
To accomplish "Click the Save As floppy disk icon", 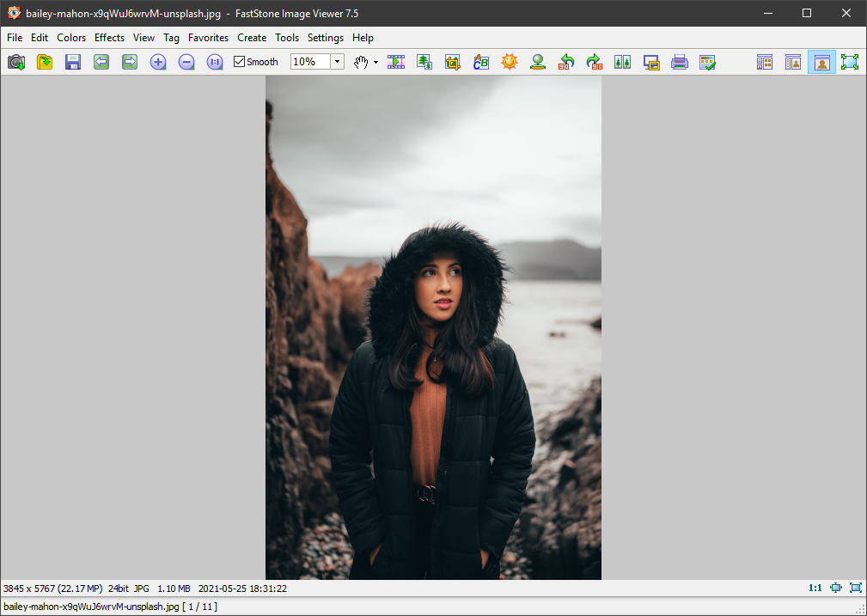I will (x=73, y=62).
